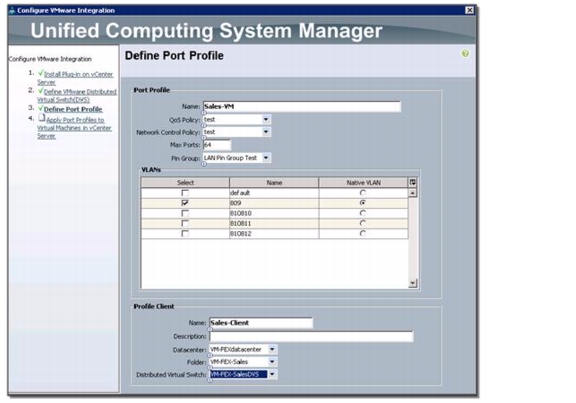Set 810812 as the native VLAN
The width and height of the screenshot is (576, 403).
[x=363, y=233]
